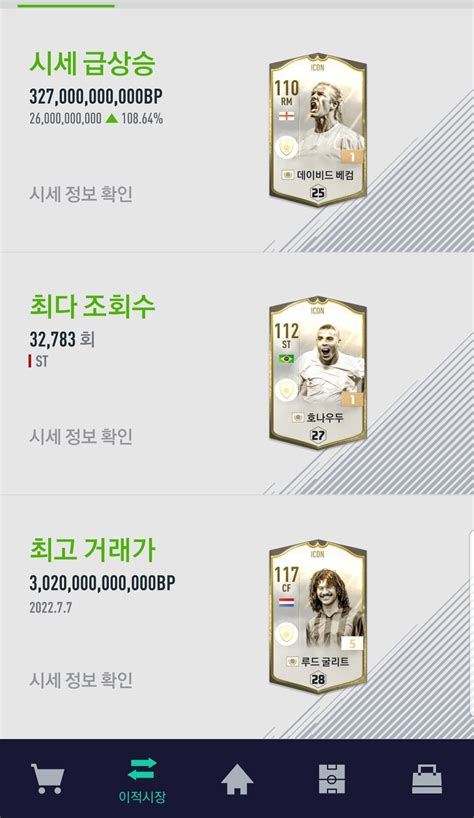Select the 루드 굴리트 player card
This screenshot has width=474, height=818.
(318, 617)
